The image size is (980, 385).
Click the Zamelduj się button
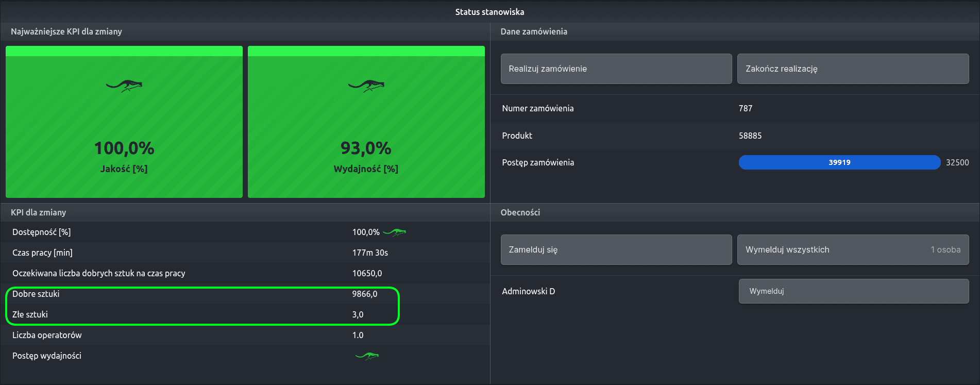click(616, 249)
